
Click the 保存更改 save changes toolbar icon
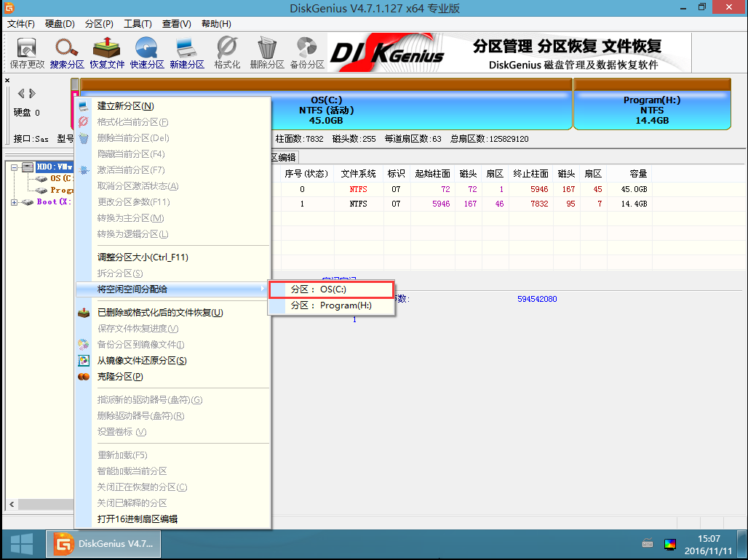pyautogui.click(x=27, y=53)
